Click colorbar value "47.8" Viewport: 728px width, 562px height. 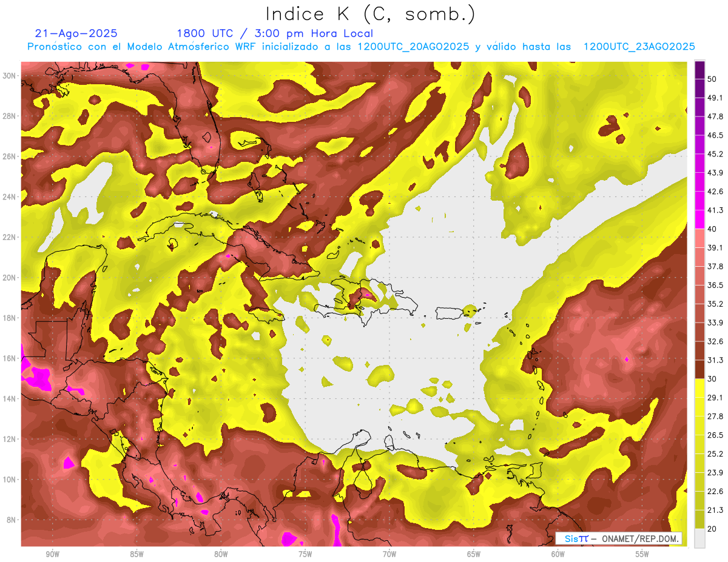click(715, 116)
